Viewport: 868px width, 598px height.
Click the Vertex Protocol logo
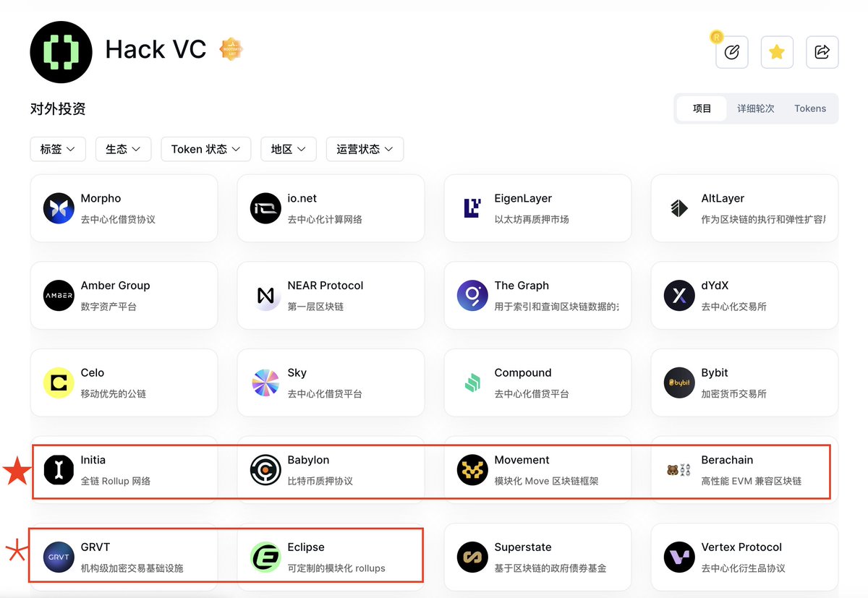[x=679, y=557]
